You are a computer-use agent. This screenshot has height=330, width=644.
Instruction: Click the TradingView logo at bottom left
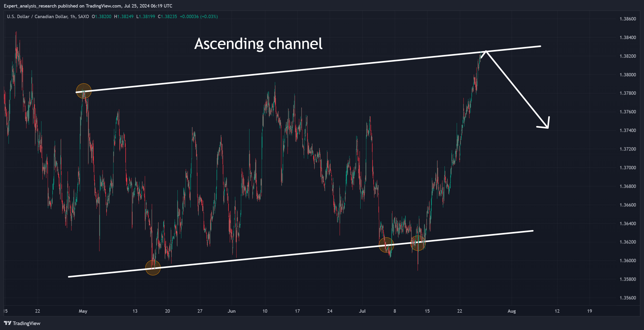(22, 323)
